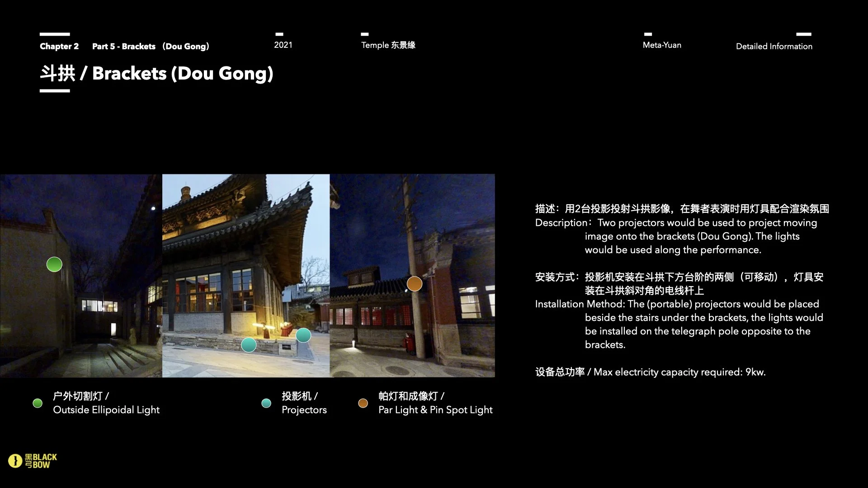The width and height of the screenshot is (868, 488).
Task: Click the Brackets (Dou Gong) title
Action: coord(156,74)
